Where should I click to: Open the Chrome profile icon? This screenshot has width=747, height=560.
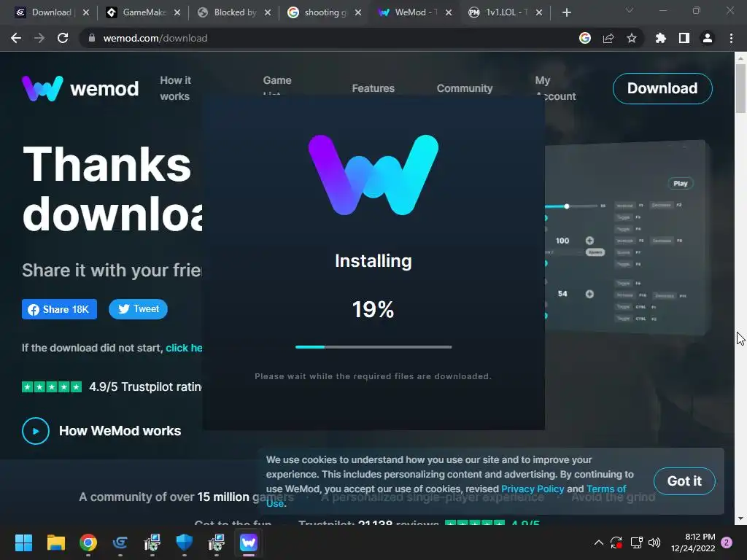click(x=708, y=38)
